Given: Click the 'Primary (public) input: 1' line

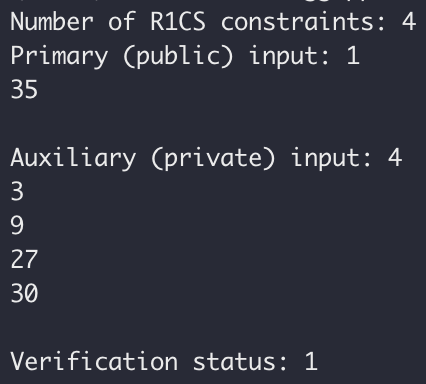Looking at the screenshot, I should tap(185, 56).
